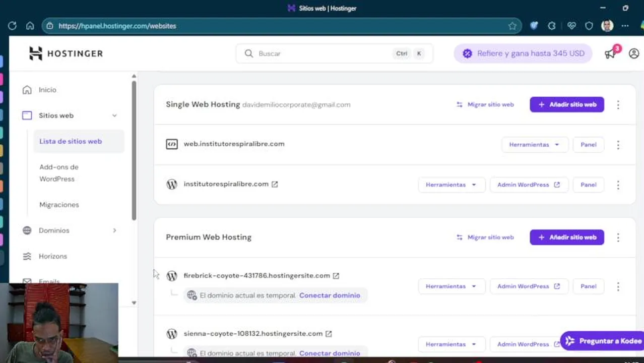Open more options for Single Web Hosting
644x363 pixels.
[618, 105]
